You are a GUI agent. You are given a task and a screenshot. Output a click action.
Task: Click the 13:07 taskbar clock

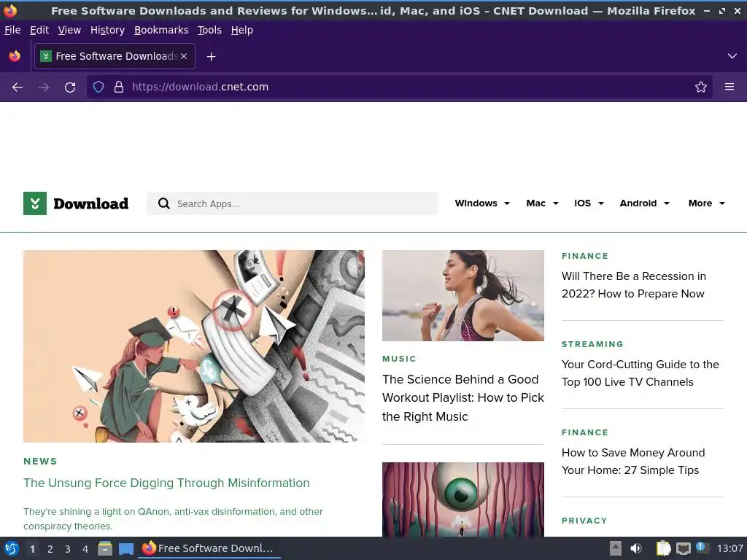coord(729,548)
